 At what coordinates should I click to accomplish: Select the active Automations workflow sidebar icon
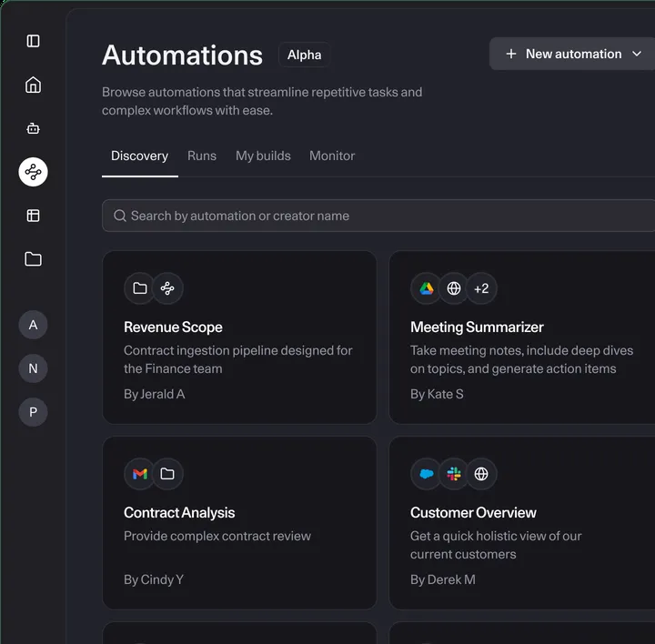pyautogui.click(x=33, y=172)
